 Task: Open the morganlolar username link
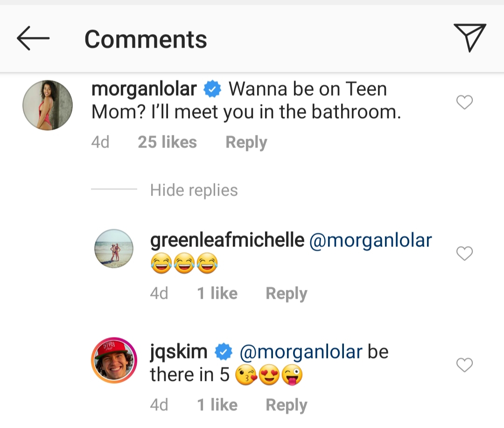(144, 89)
